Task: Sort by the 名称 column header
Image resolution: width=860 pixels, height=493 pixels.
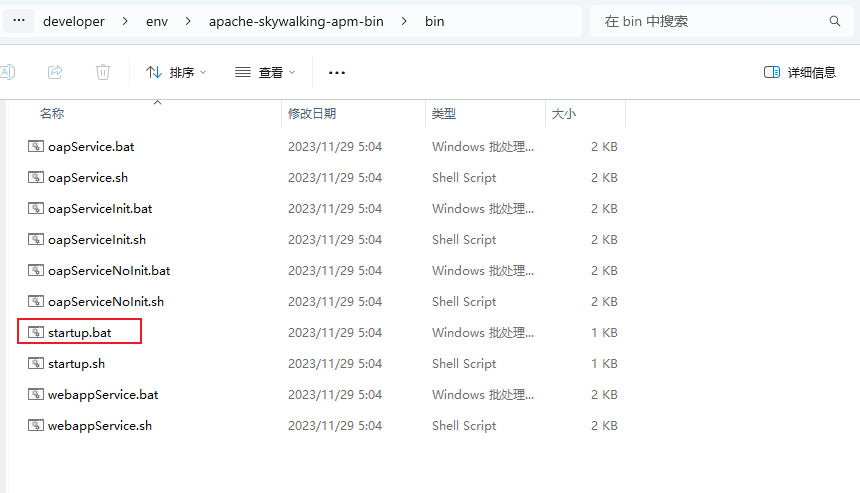Action: coord(52,114)
